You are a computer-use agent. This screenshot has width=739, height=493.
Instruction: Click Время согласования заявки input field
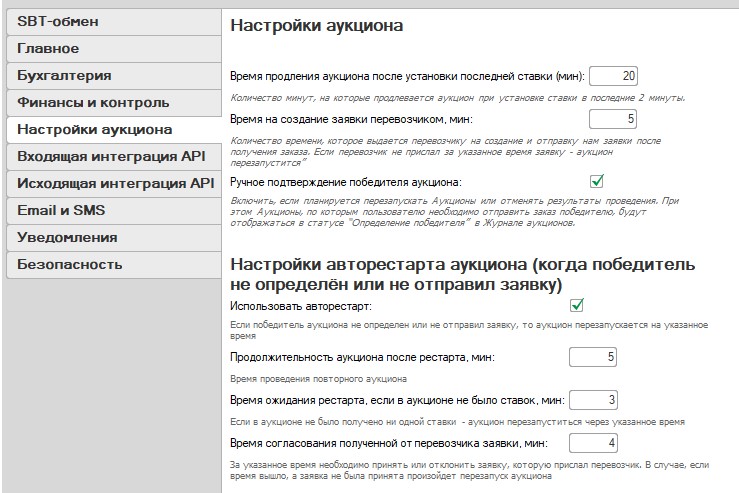pyautogui.click(x=593, y=443)
